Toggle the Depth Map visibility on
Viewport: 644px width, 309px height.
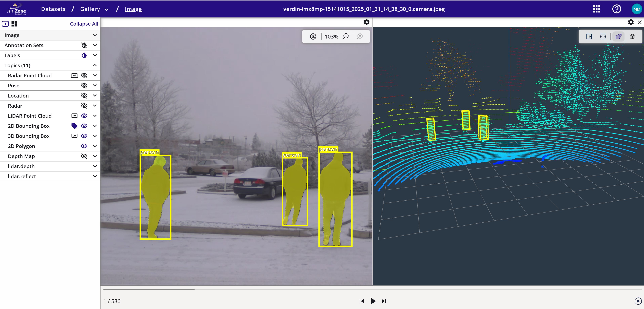[x=84, y=156]
